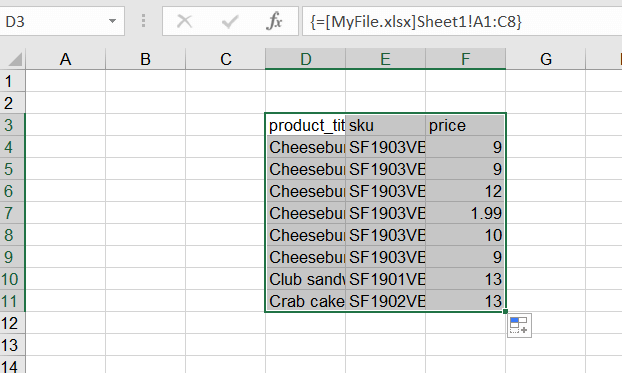Select column B header
Viewport: 622px width, 373px height.
click(146, 59)
